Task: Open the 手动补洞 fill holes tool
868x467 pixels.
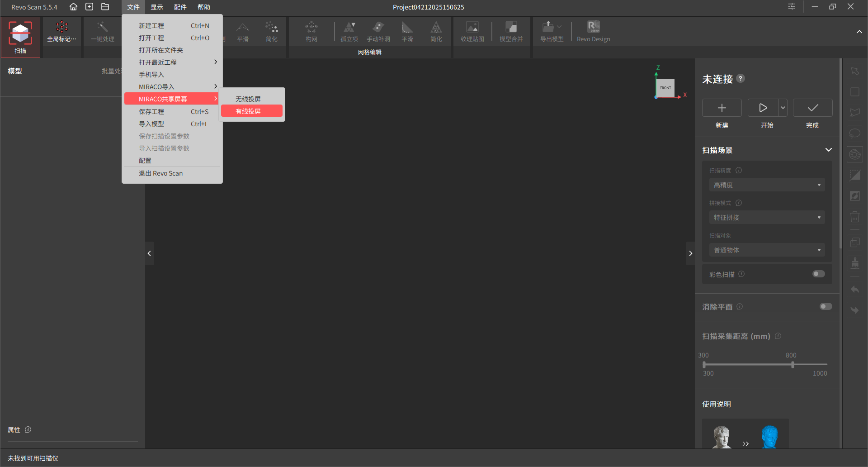Action: coord(378,32)
